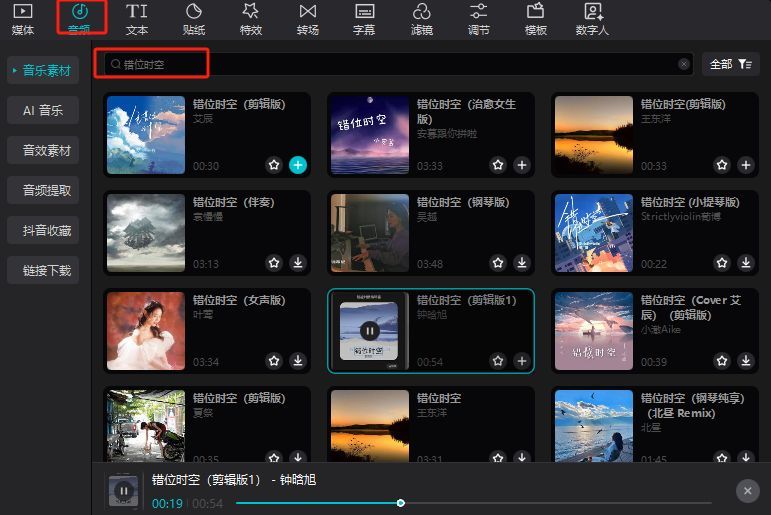Open the 调节 adjustments tab
The height and width of the screenshot is (515, 771).
(x=478, y=20)
